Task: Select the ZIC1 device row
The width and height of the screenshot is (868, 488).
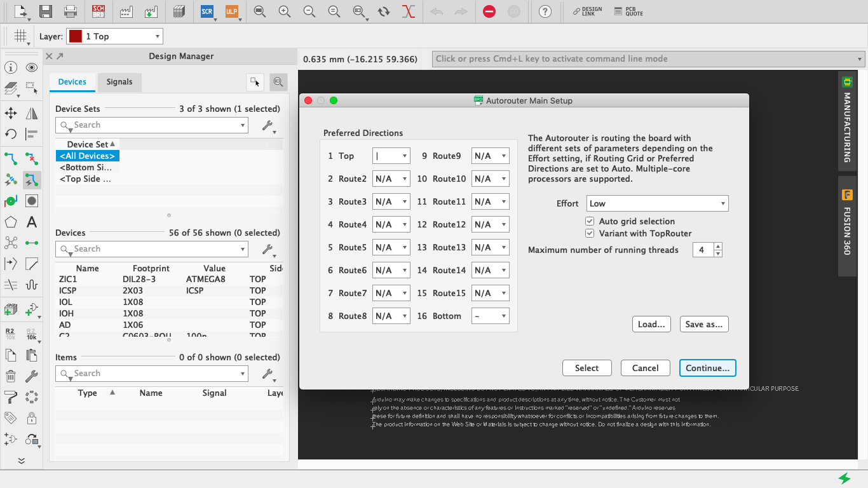Action: pyautogui.click(x=168, y=279)
